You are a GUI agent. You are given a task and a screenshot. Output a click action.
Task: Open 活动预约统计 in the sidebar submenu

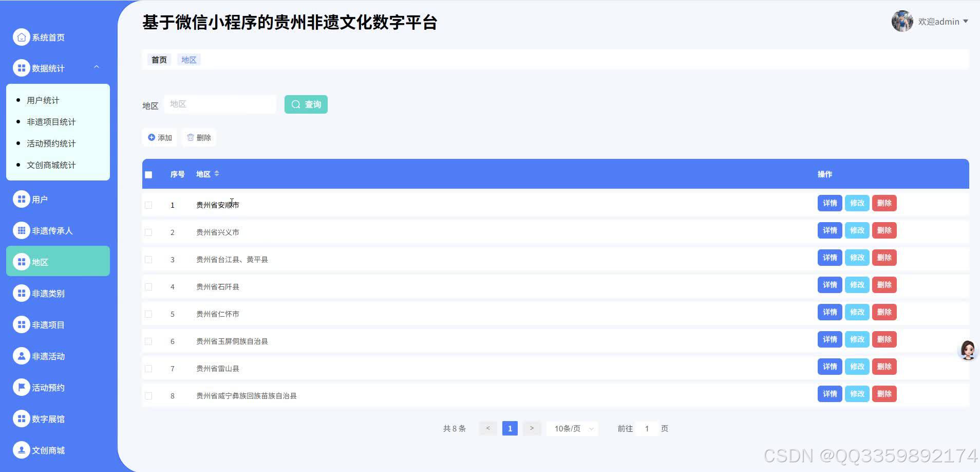51,143
